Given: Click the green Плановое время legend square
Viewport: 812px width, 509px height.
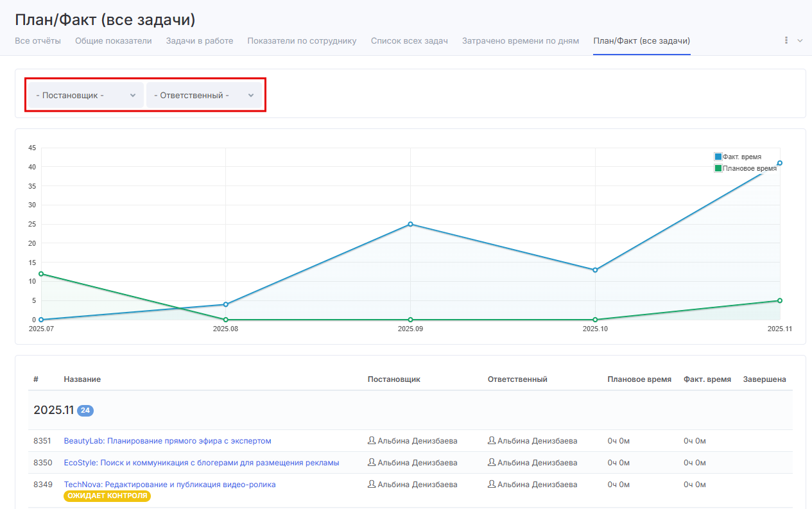Looking at the screenshot, I should pyautogui.click(x=718, y=168).
